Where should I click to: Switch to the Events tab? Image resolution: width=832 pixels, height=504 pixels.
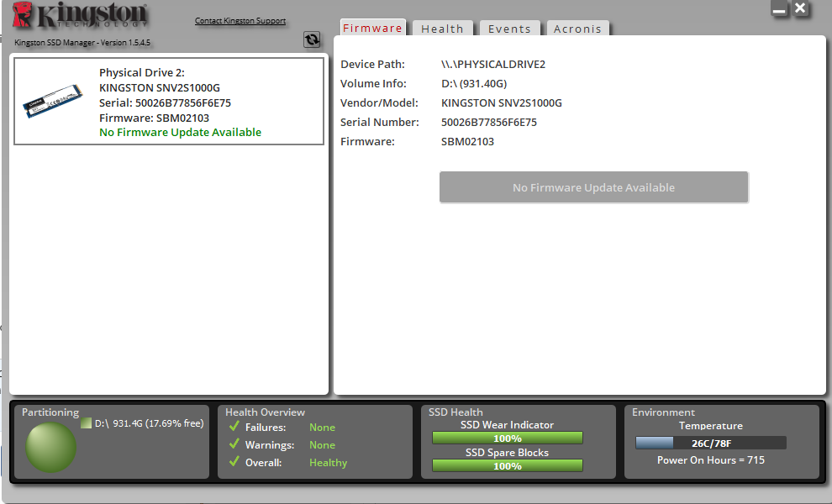509,29
